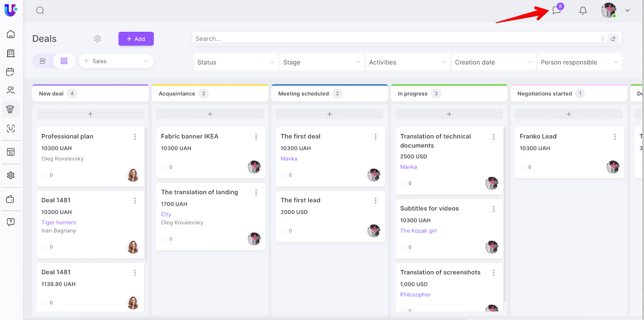Click the wallet icon in sidebar
Viewport: 644px width, 320px height.
coord(11,199)
